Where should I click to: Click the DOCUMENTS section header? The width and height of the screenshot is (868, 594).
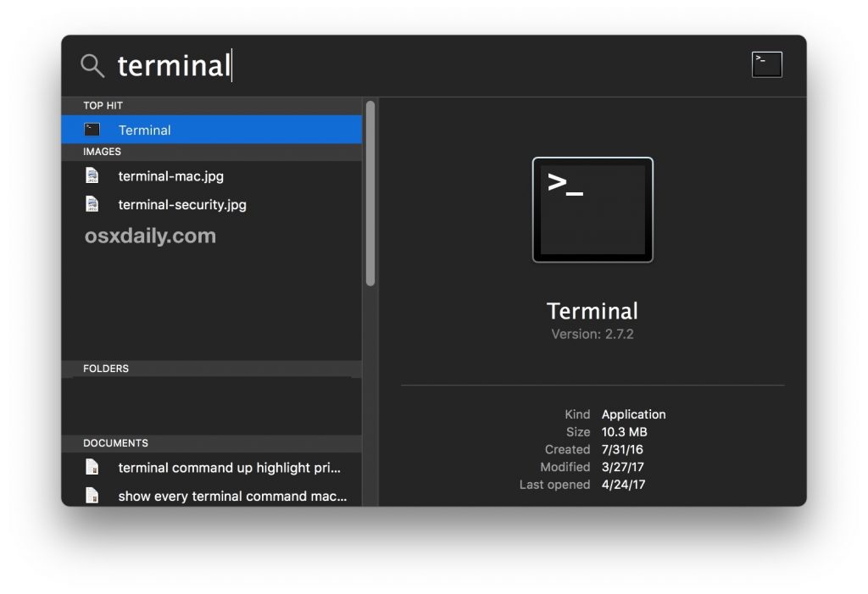click(x=115, y=443)
